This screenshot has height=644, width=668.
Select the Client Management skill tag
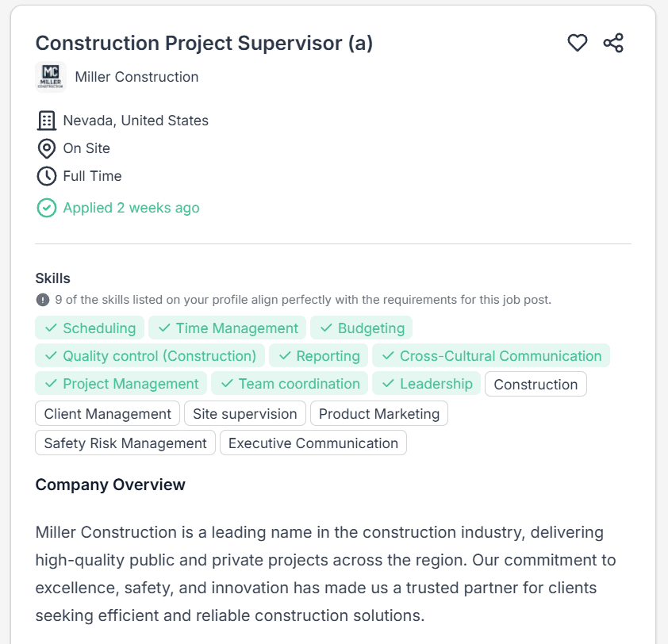107,413
